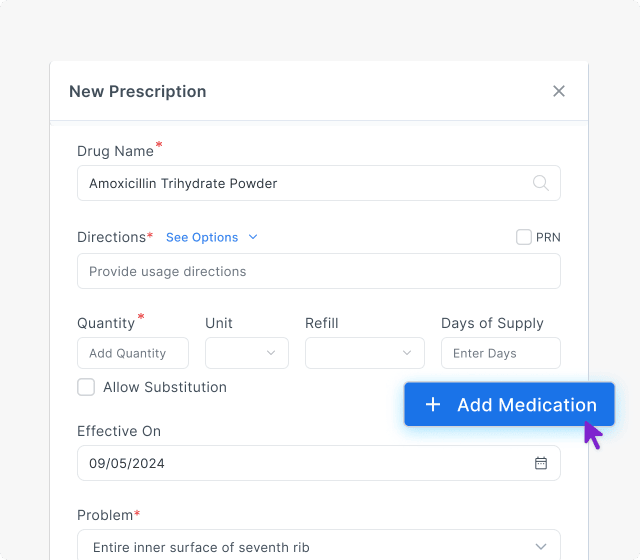Screen dimensions: 640x560
Task: Select the Enter Days supply field
Action: point(500,353)
